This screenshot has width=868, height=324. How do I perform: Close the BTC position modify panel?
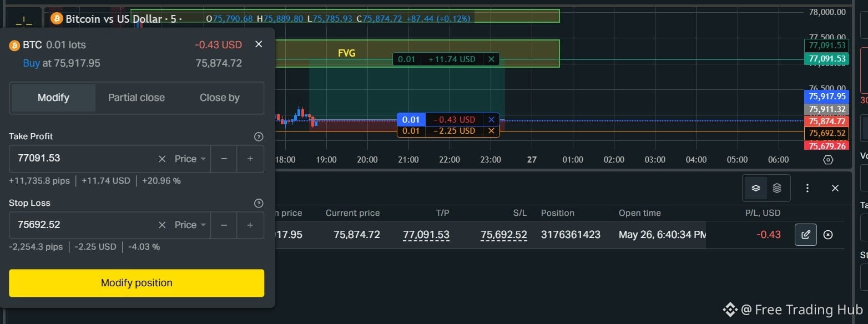coord(259,44)
